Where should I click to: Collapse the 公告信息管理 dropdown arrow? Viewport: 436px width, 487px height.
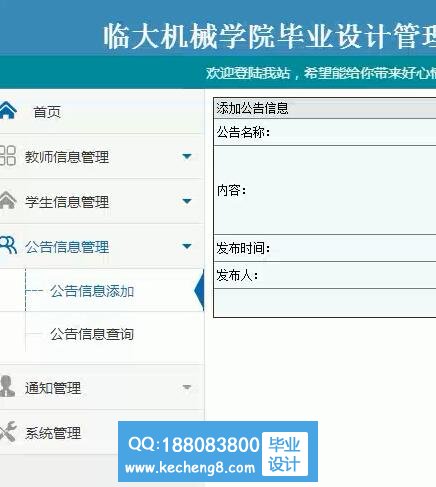coord(187,246)
